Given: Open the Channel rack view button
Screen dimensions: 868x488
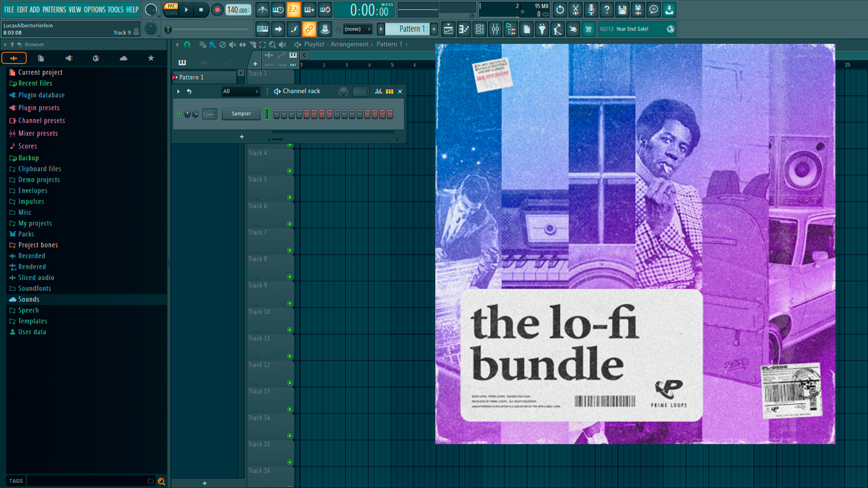Looking at the screenshot, I should (x=480, y=29).
